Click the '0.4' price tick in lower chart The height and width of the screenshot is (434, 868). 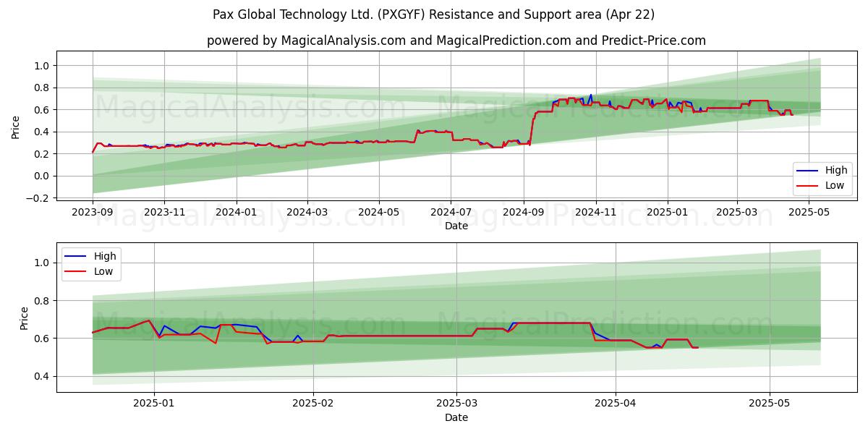(x=43, y=376)
